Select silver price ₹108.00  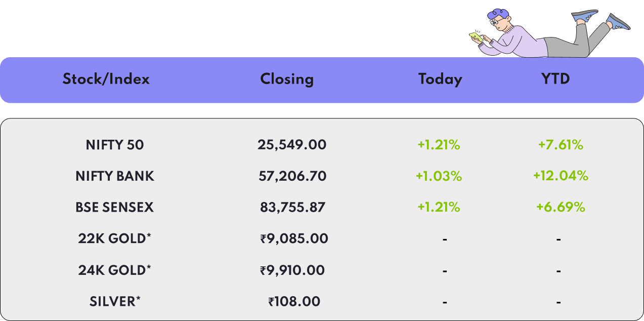[294, 301]
